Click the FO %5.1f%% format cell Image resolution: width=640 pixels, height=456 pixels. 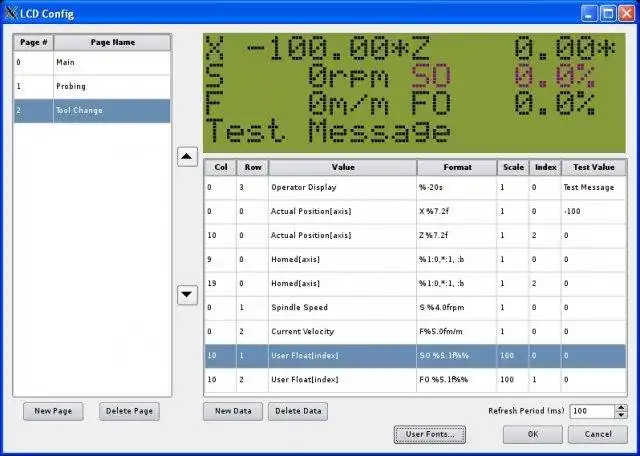(x=456, y=380)
